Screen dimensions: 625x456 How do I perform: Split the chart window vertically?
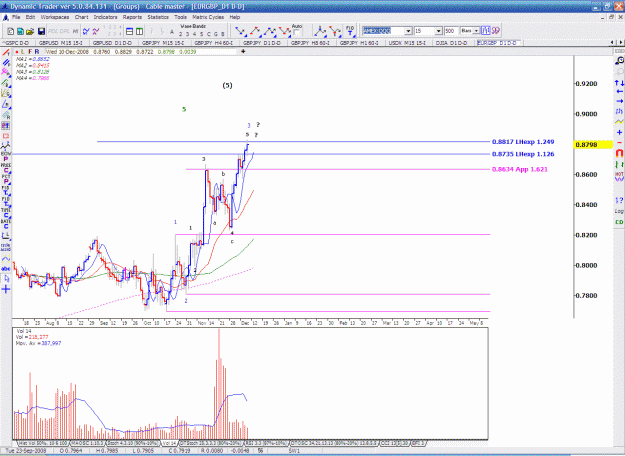(139, 31)
